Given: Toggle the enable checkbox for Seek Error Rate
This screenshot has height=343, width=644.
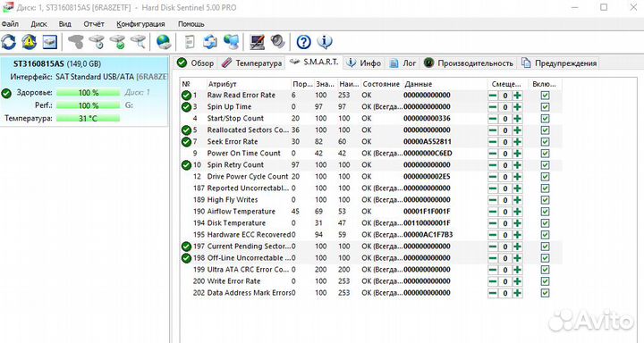Looking at the screenshot, I should click(545, 141).
